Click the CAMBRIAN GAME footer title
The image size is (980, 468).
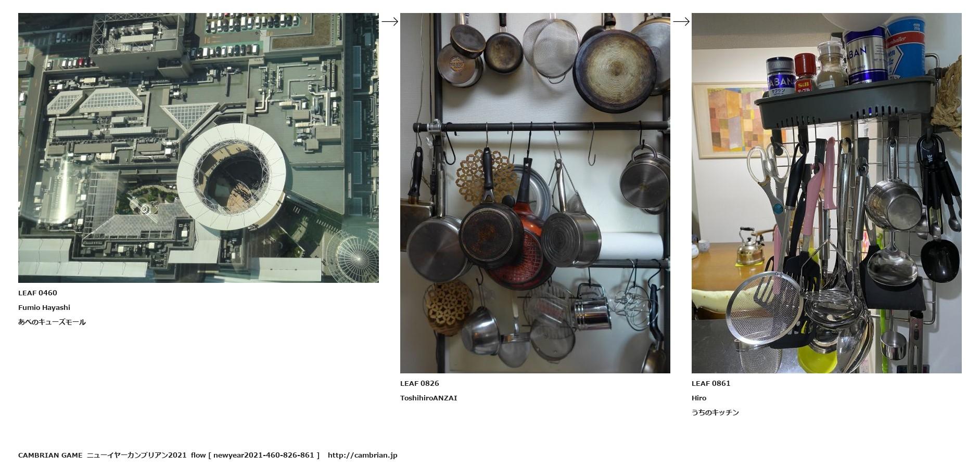[50, 455]
